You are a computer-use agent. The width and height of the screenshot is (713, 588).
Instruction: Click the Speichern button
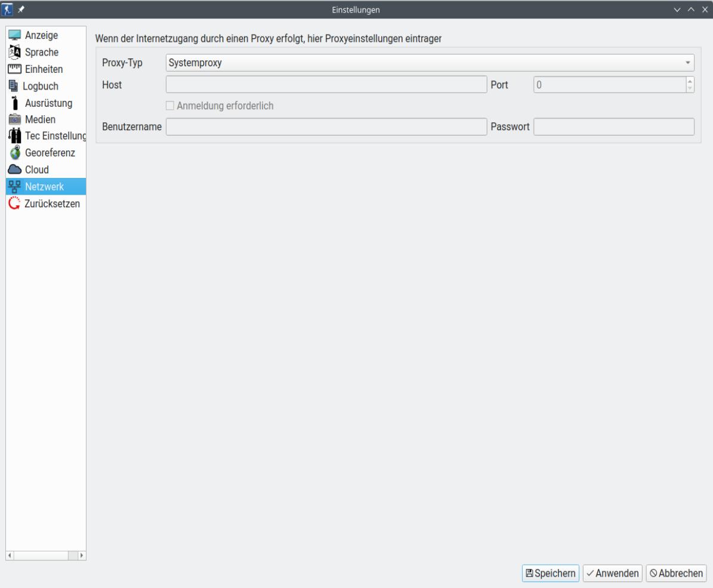tap(552, 572)
